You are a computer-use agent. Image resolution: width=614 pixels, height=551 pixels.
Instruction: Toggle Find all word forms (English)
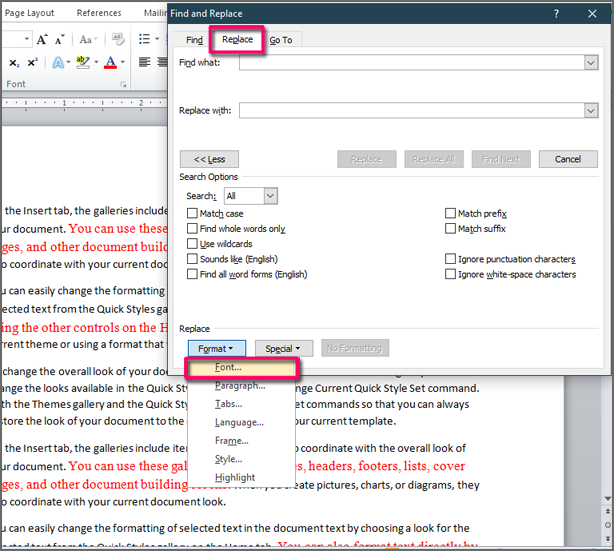click(x=192, y=274)
